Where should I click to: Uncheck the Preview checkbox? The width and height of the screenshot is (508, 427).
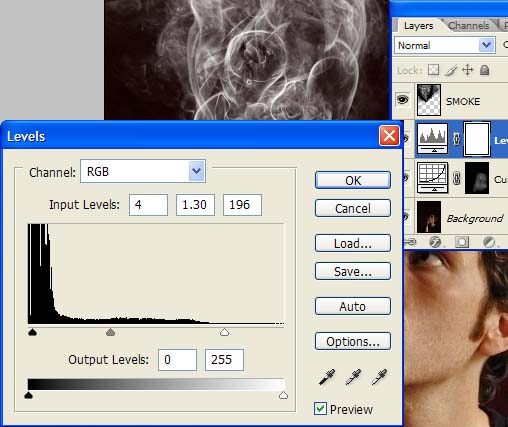(x=320, y=409)
